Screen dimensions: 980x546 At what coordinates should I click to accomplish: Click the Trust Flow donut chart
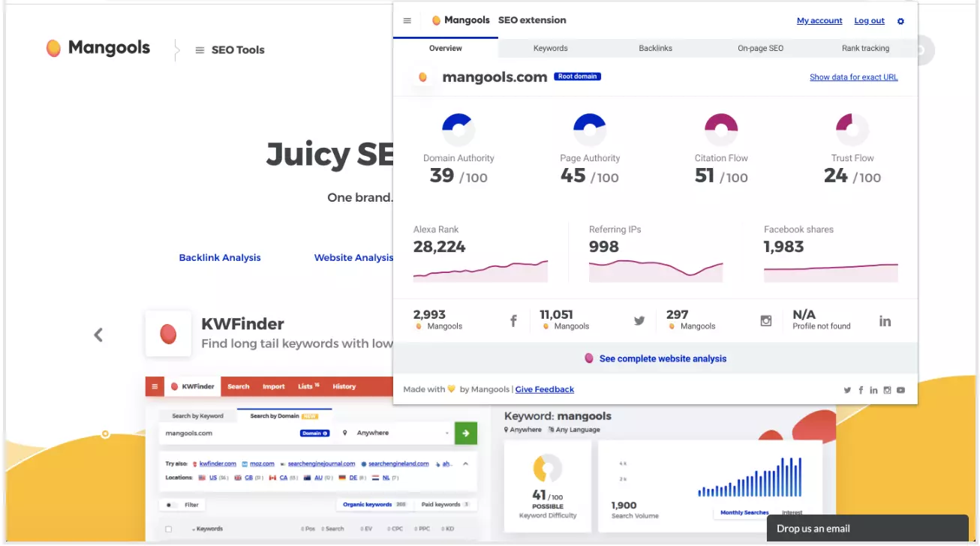[x=852, y=130]
